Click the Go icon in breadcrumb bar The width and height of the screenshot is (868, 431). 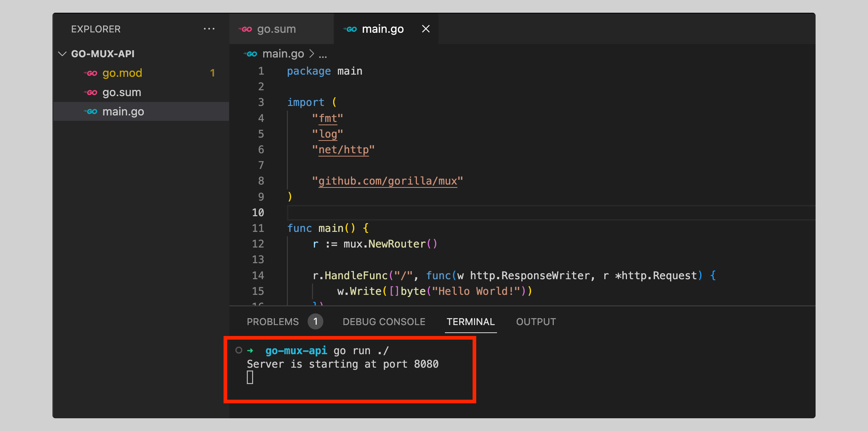251,54
